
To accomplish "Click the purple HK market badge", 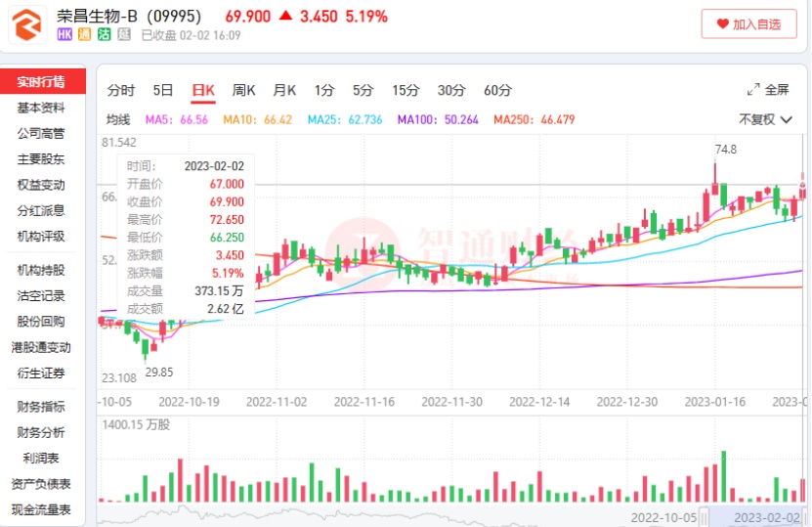I will (x=65, y=35).
